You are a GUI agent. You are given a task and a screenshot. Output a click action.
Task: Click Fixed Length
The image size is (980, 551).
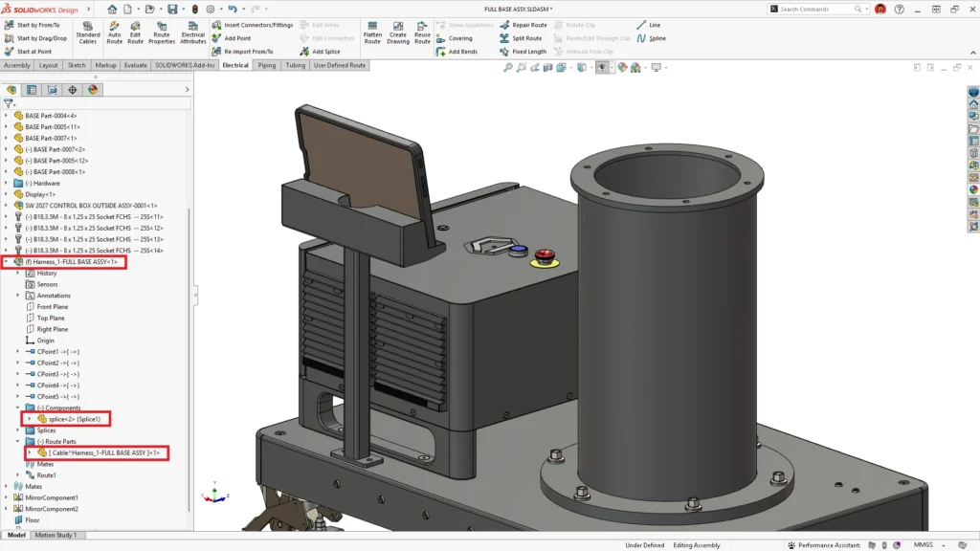point(523,52)
